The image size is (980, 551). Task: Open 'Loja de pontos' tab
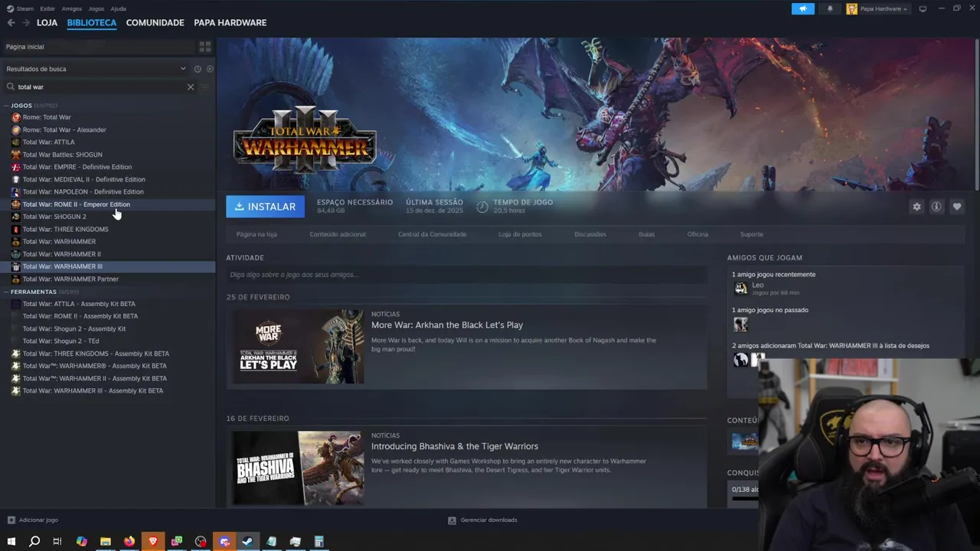(x=520, y=234)
